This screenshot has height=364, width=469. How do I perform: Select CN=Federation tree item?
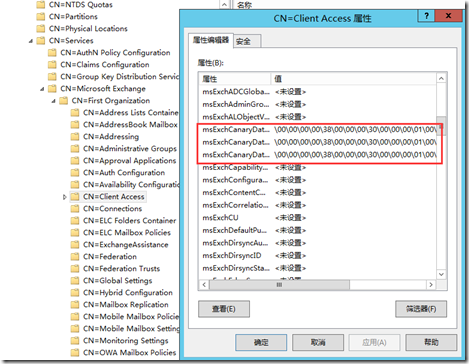pyautogui.click(x=110, y=257)
